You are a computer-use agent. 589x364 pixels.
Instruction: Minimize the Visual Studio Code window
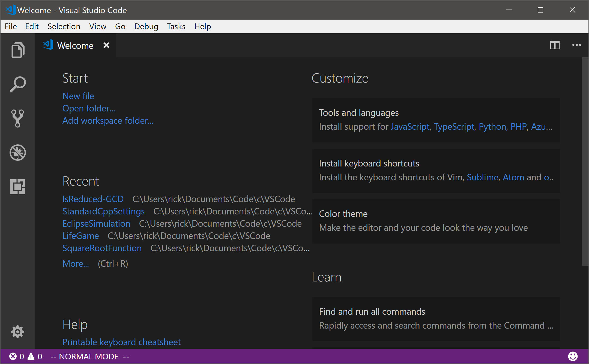pos(509,10)
